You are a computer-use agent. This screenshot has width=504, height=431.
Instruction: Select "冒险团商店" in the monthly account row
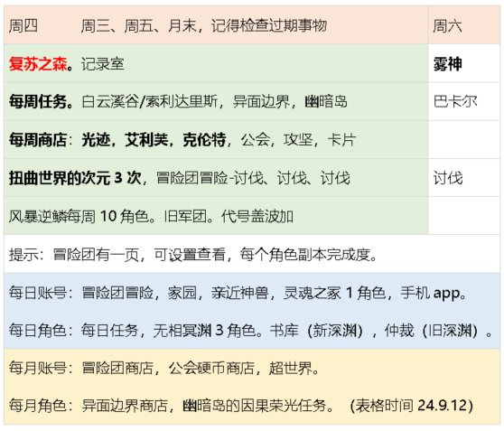(117, 369)
